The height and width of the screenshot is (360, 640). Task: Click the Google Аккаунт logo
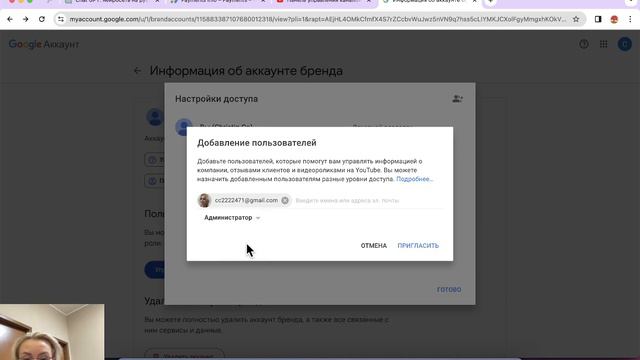[44, 44]
